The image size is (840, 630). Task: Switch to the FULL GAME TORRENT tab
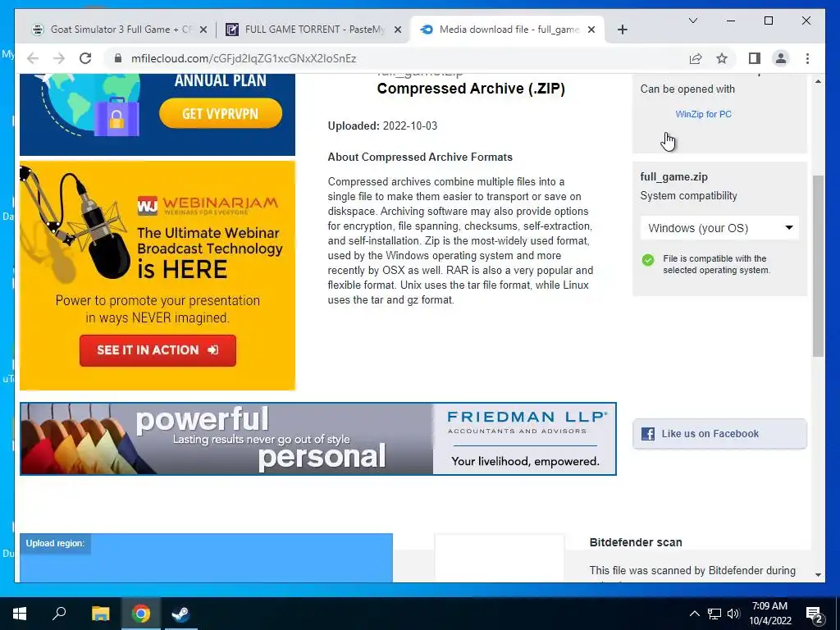point(313,30)
